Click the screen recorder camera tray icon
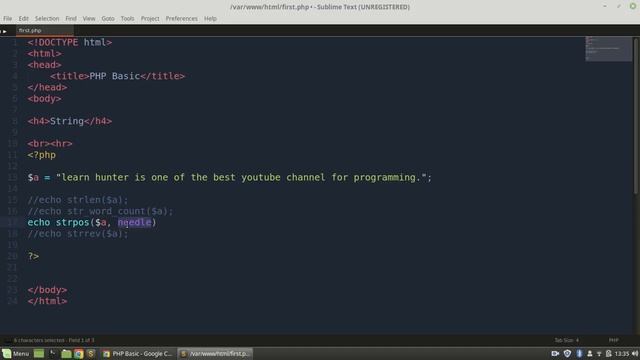640x360 pixels. (555, 353)
